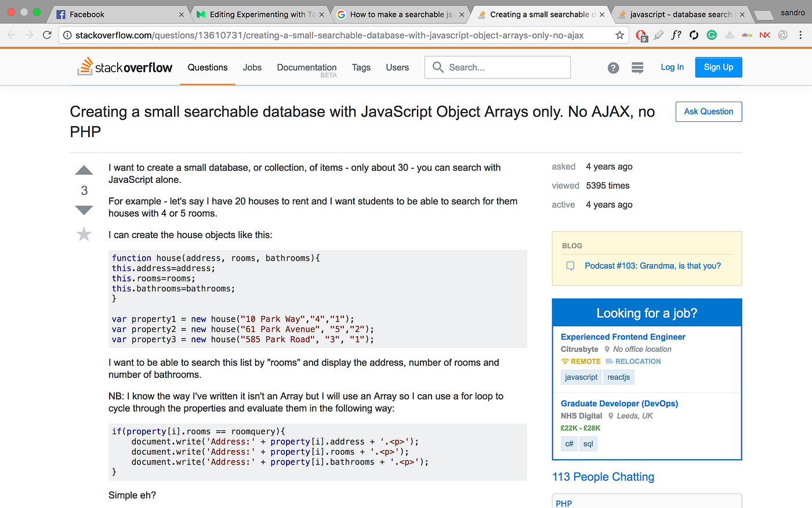Screen dimensions: 812x508
Task: Open the Tags nav item
Action: 361,67
